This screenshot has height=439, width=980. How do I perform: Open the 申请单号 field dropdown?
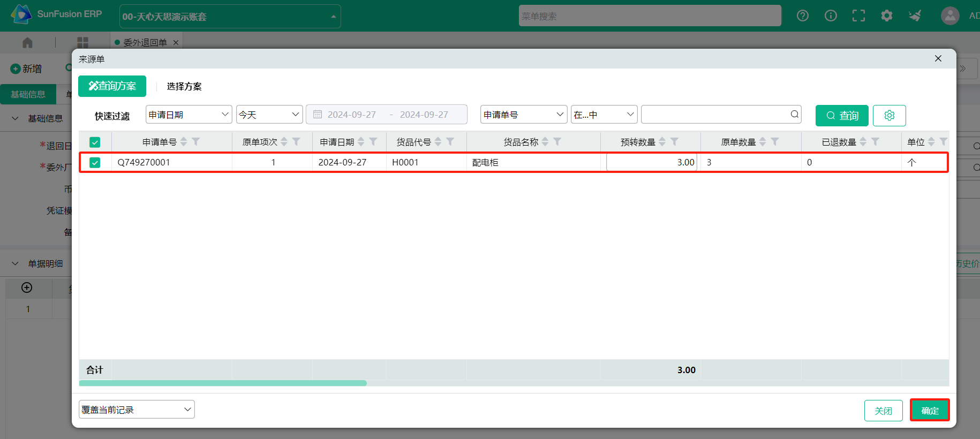[524, 115]
